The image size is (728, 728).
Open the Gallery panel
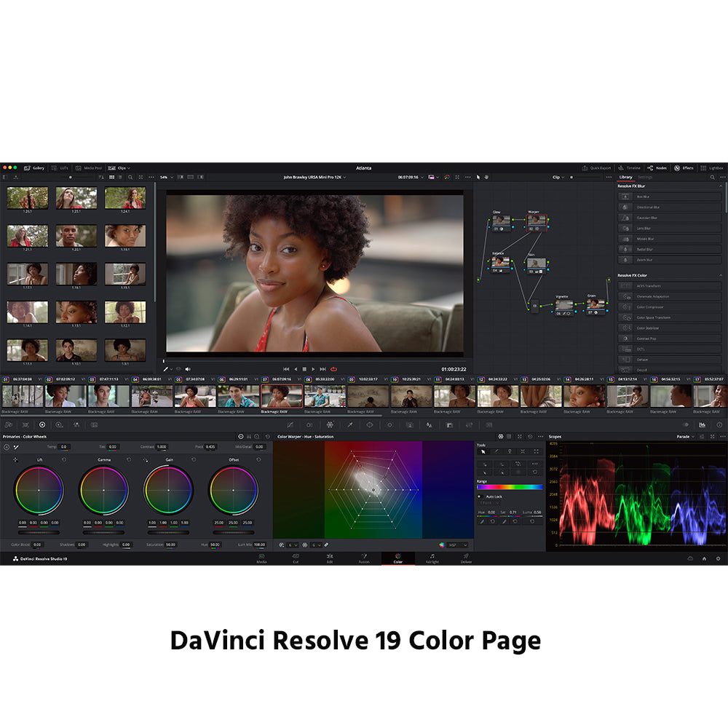34,167
